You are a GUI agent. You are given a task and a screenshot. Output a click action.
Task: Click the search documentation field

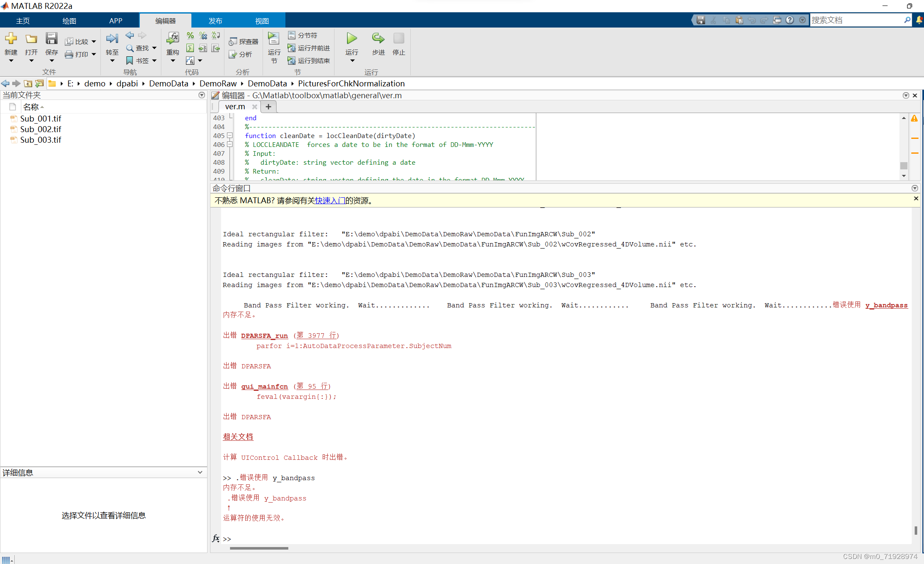(x=856, y=20)
